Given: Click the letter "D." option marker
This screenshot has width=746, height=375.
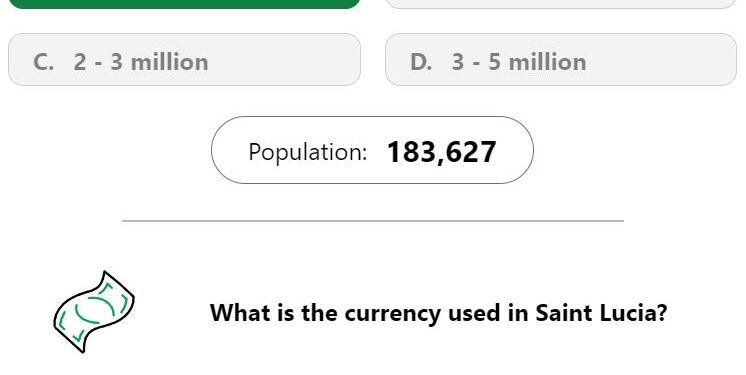Looking at the screenshot, I should [421, 62].
